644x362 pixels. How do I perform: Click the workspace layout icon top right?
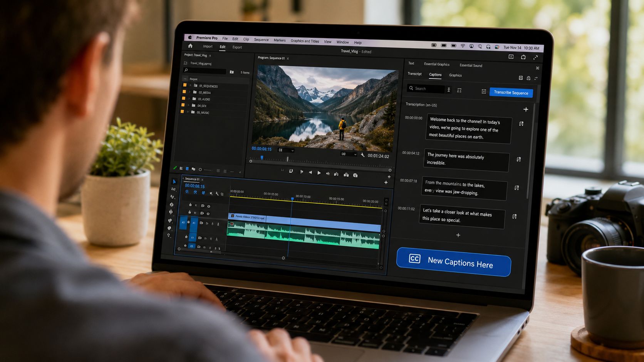coord(511,57)
